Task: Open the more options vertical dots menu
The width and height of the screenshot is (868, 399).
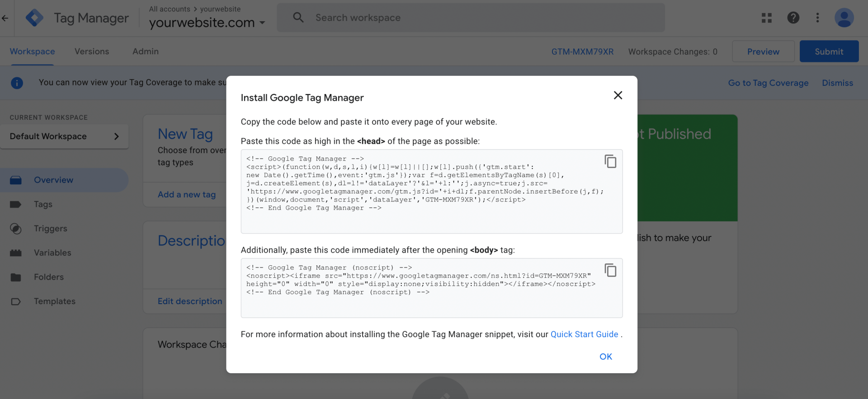Action: (x=817, y=18)
